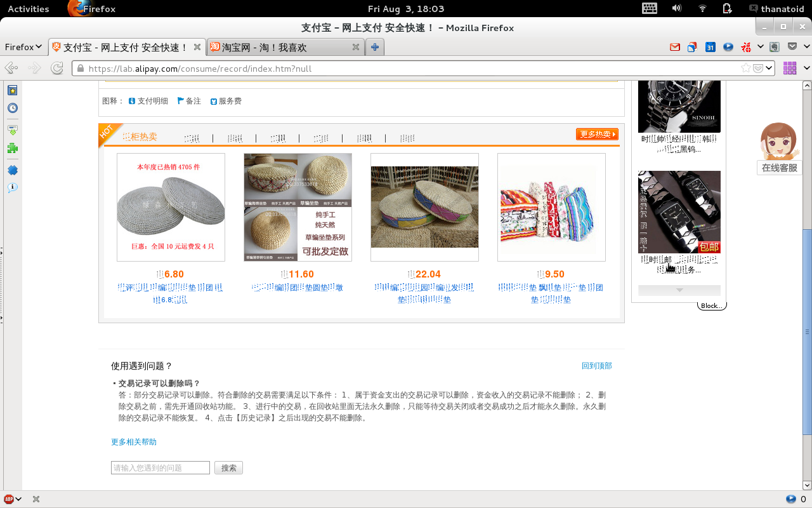Image resolution: width=812 pixels, height=508 pixels.
Task: Open the Firefox application menu
Action: point(23,47)
